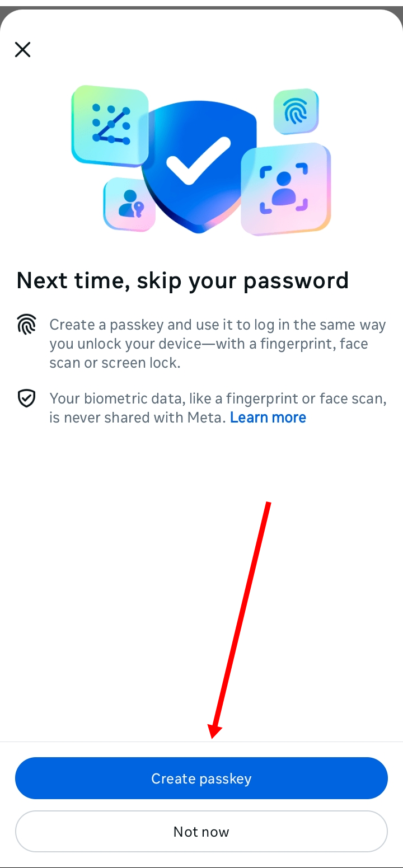This screenshot has height=868, width=403.
Task: Tap the fingerprint icon beside the passkey description
Action: pyautogui.click(x=26, y=325)
